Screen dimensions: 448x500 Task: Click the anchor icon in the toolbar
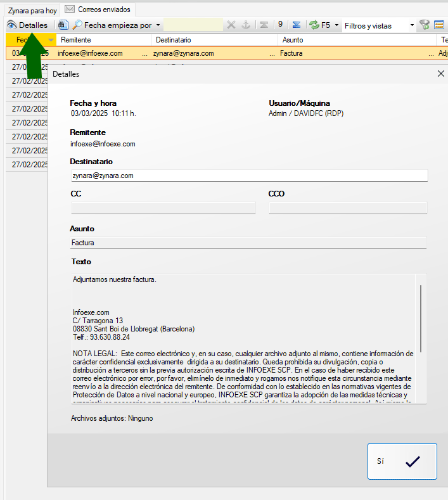point(246,25)
